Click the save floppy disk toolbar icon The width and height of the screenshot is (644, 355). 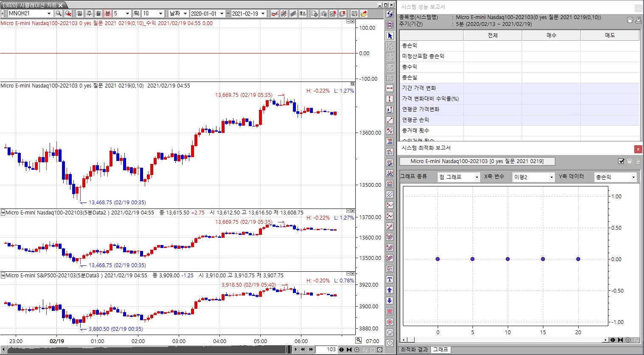point(354,14)
